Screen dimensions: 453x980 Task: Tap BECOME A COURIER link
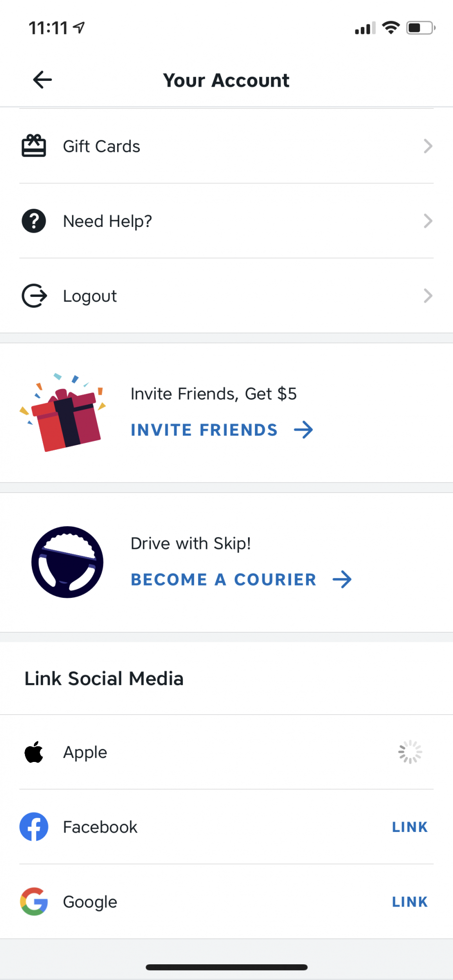click(241, 579)
